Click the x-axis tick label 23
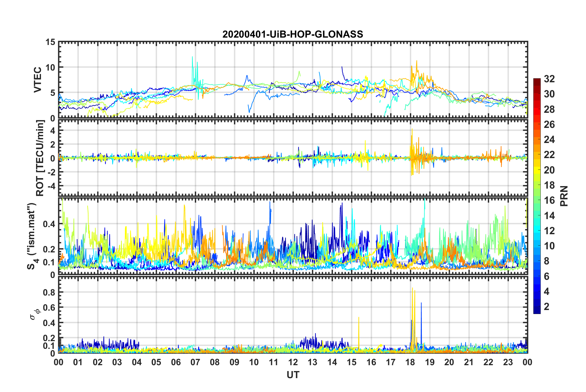Screen dimensions: 586x392 (x=508, y=362)
